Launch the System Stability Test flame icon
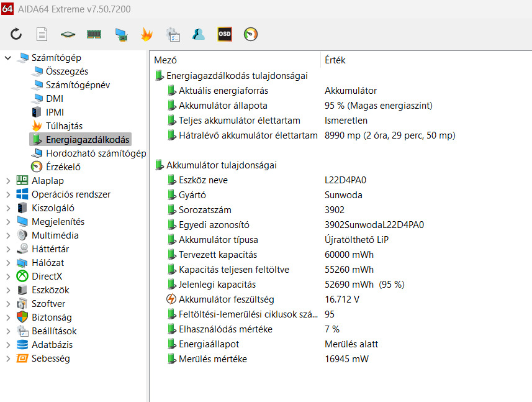The height and width of the screenshot is (402, 532). pos(147,34)
